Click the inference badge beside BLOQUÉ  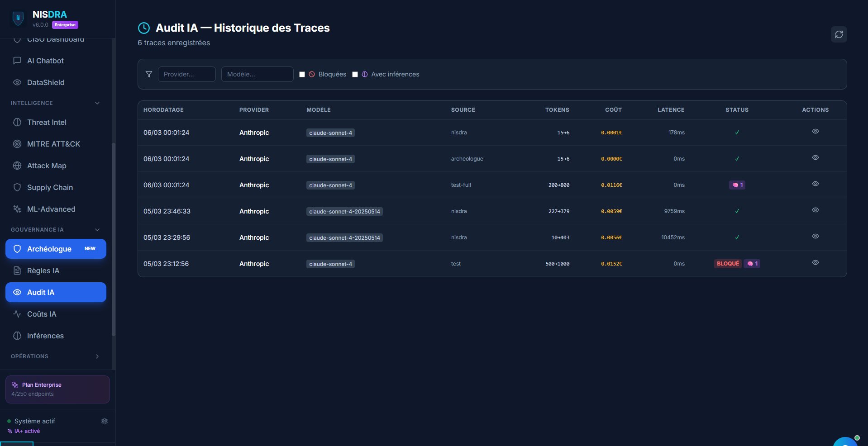click(752, 264)
